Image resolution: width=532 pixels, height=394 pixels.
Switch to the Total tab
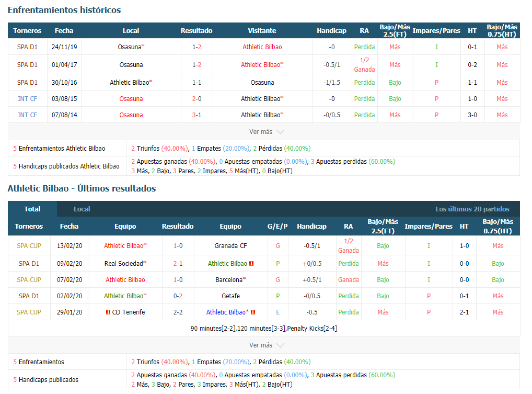32,209
